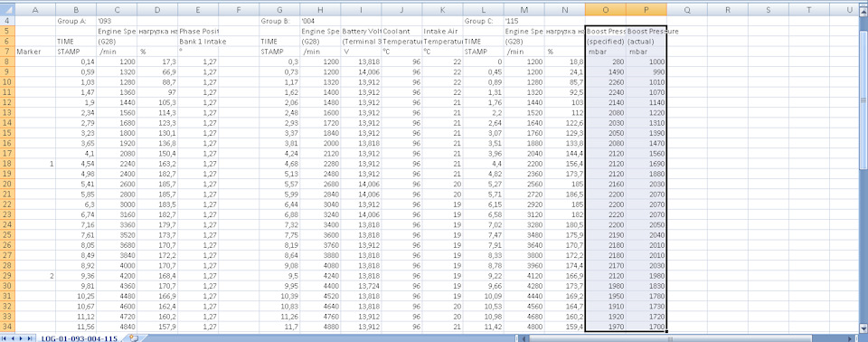Viewport: 868px width, 342px height.
Task: Select row 4 header
Action: coord(8,21)
